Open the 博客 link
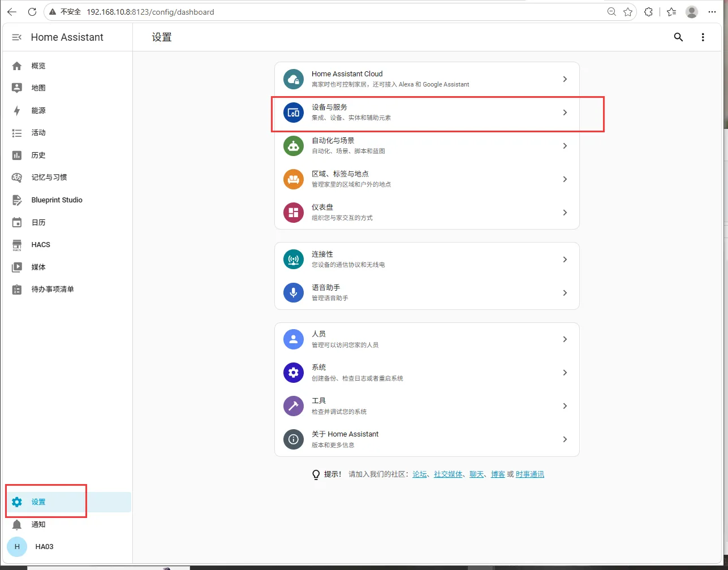The height and width of the screenshot is (570, 728). 498,474
